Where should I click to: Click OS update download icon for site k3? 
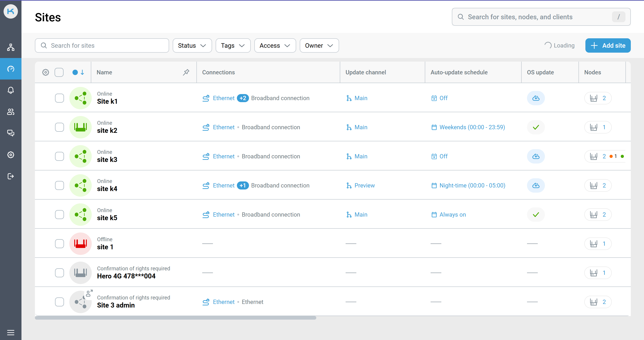coord(536,156)
